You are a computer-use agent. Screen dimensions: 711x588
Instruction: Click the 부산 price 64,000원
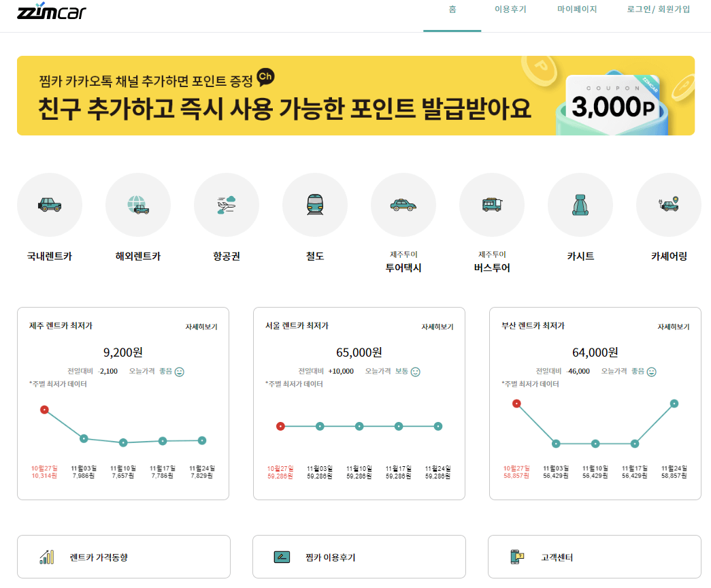point(595,352)
